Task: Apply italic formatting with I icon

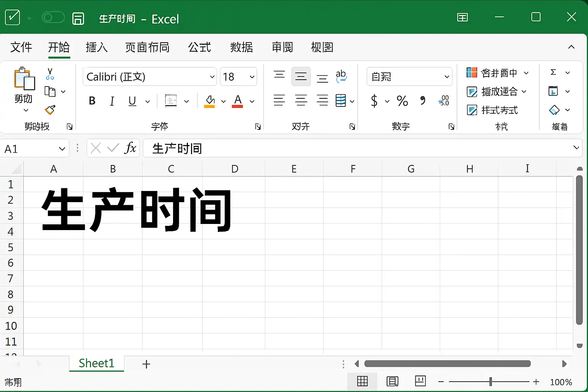Action: tap(112, 101)
